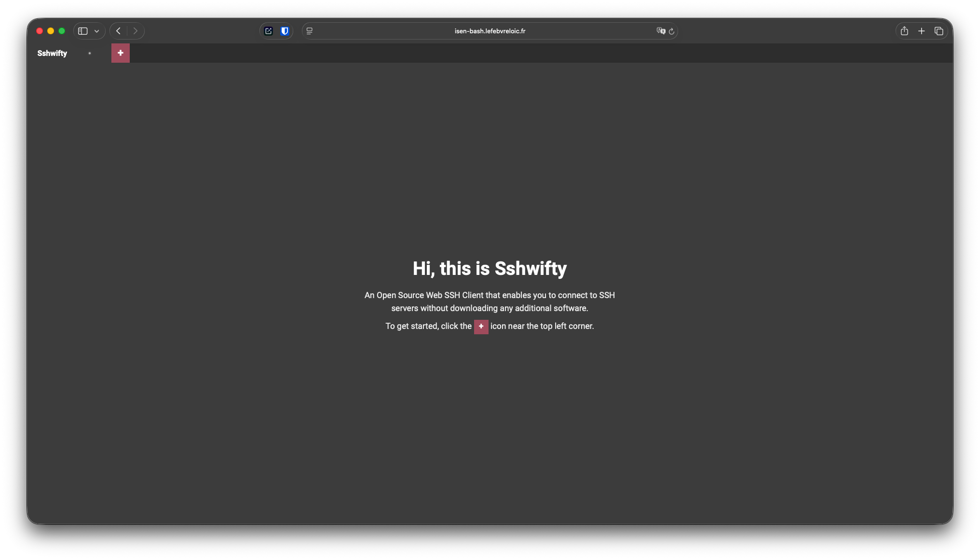The image size is (980, 560).
Task: Go back to previous page
Action: click(x=118, y=31)
